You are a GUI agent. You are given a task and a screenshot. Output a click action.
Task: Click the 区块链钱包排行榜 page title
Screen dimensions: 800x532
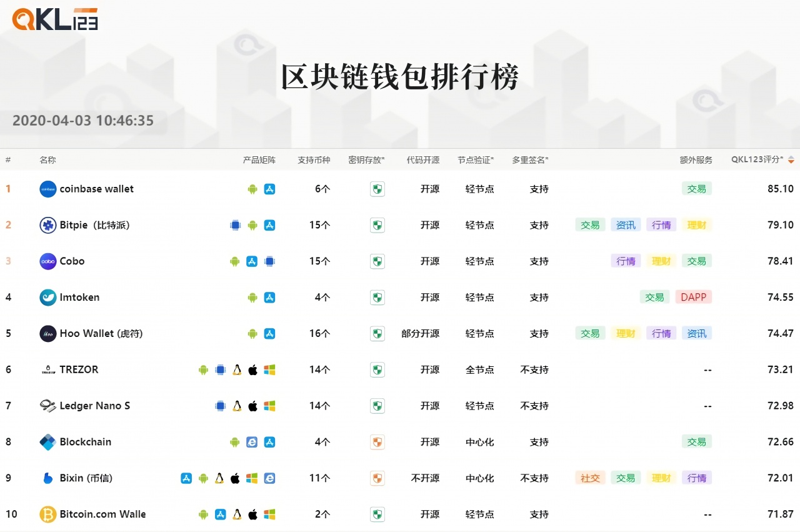pos(400,78)
